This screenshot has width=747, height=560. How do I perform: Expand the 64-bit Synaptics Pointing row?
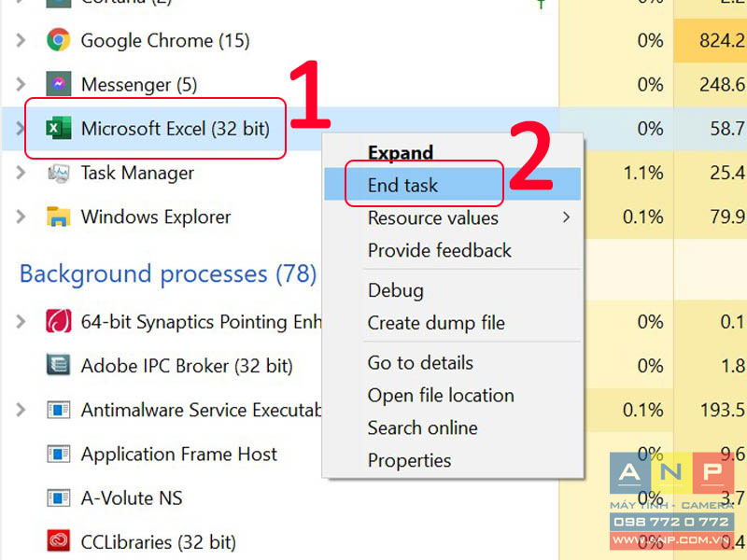click(x=21, y=321)
